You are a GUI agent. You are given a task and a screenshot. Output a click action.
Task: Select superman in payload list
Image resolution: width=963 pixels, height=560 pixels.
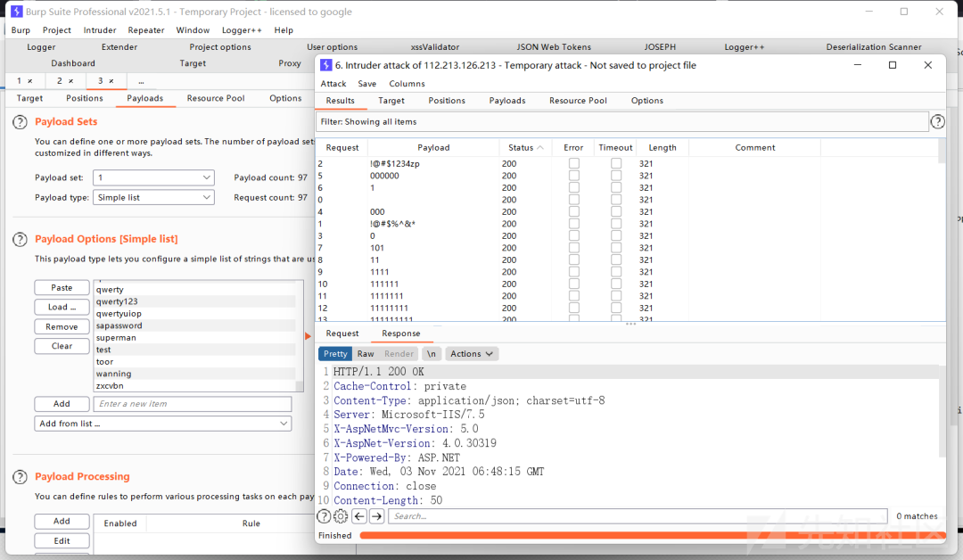(x=194, y=338)
